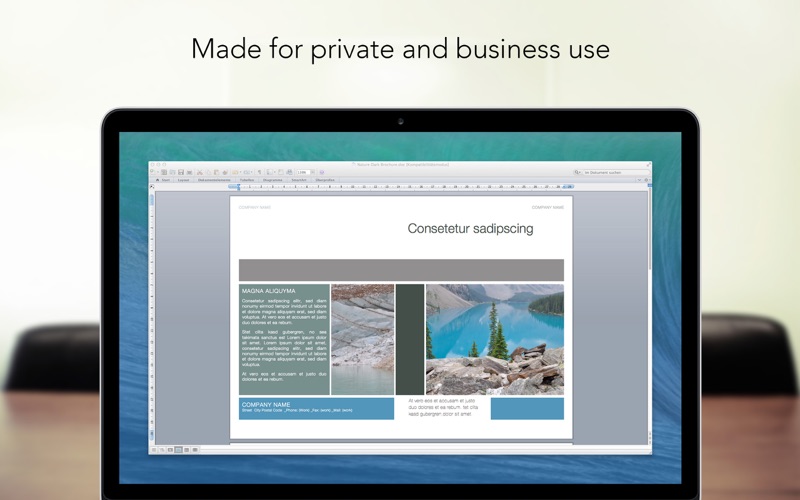Screen dimensions: 800x500
Task: Click the Toolbox icon in toolbar
Action: click(x=281, y=172)
